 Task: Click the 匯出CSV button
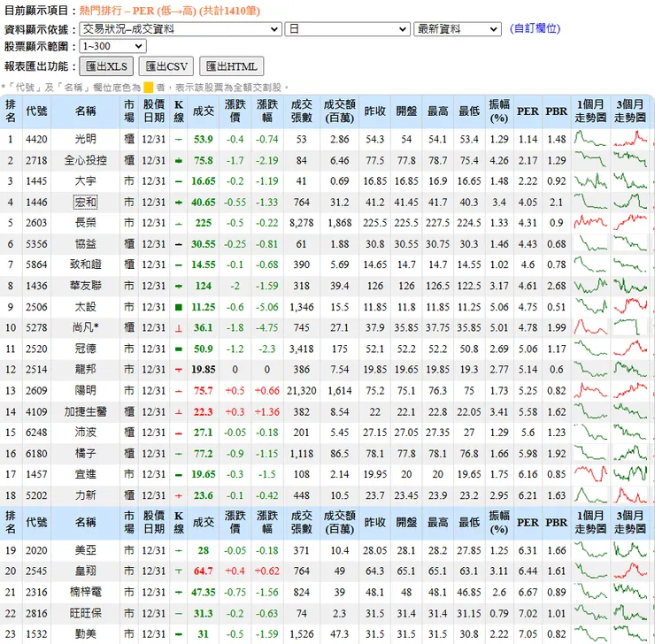click(x=166, y=66)
